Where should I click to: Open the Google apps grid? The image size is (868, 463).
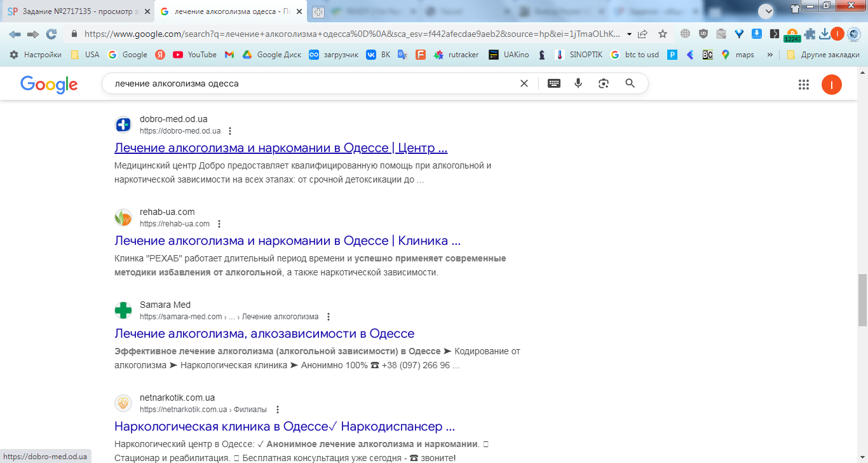tap(804, 85)
